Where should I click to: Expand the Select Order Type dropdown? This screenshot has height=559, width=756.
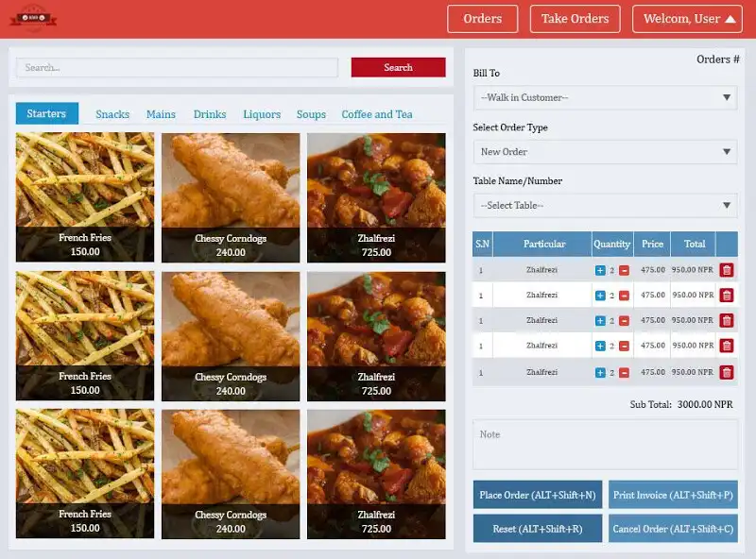coord(605,151)
